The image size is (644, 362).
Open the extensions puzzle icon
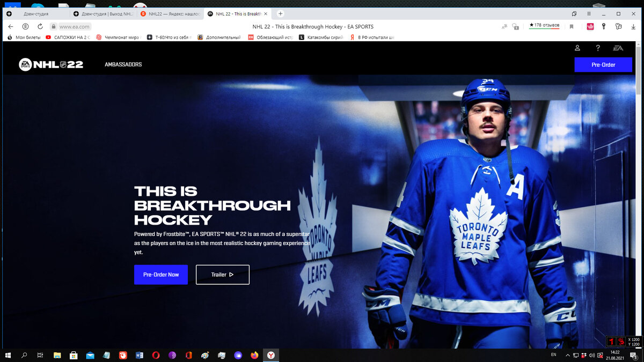click(x=618, y=26)
